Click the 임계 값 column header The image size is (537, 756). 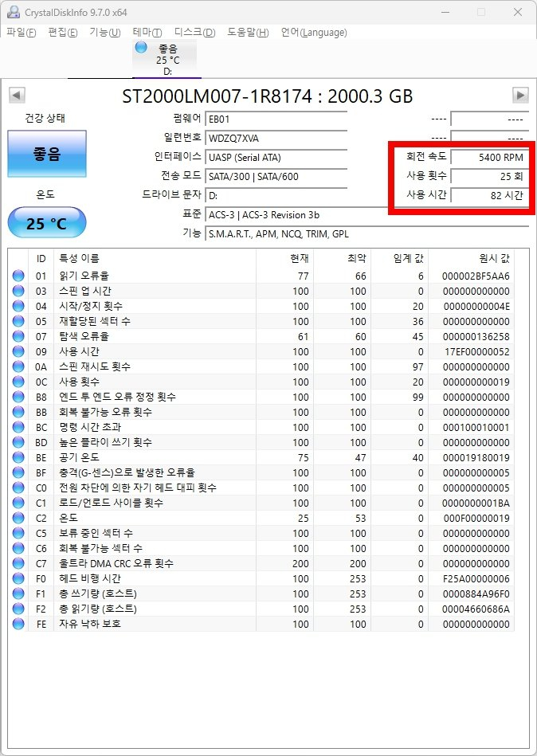pyautogui.click(x=399, y=258)
